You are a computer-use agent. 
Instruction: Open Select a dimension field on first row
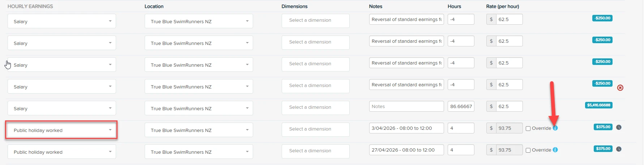click(x=316, y=21)
